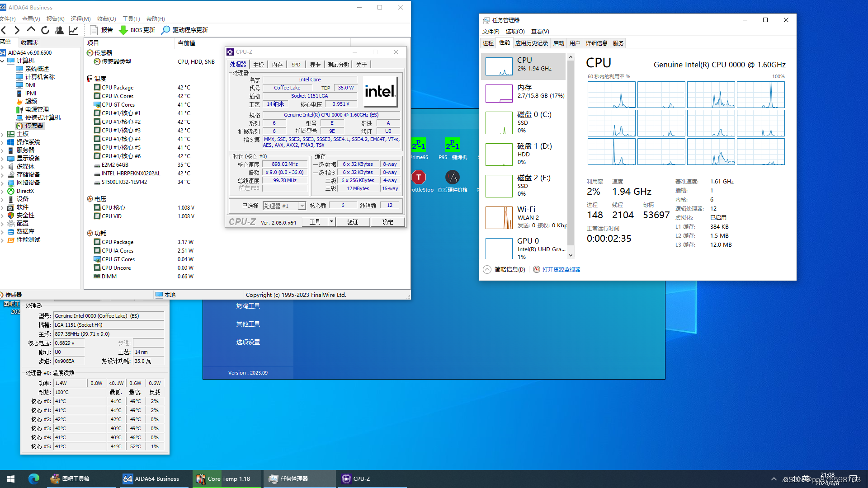
Task: Open the 选项(O) menu in Task Manager
Action: [x=515, y=32]
